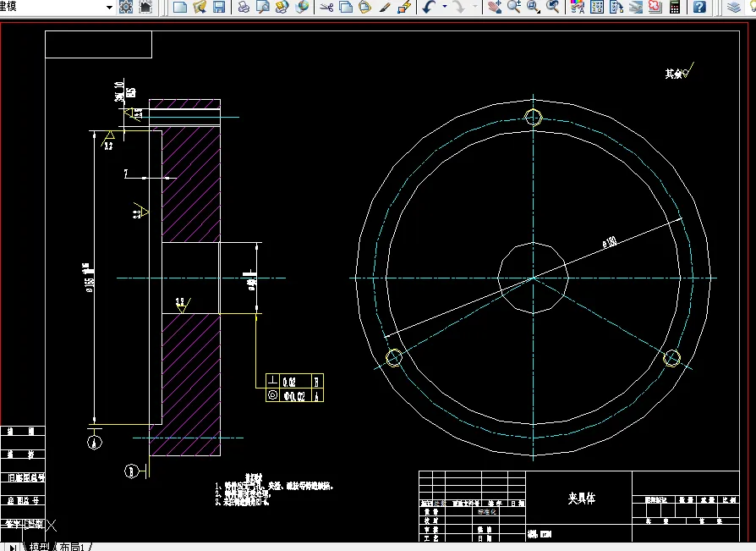The image size is (756, 551).
Task: Open the Sheet Set Manager
Action: click(635, 7)
